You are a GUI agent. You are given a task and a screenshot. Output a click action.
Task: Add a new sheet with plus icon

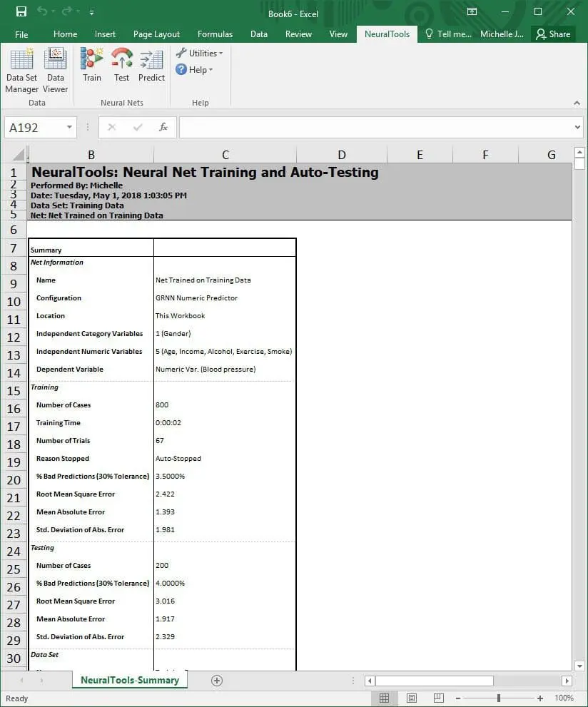coord(217,681)
